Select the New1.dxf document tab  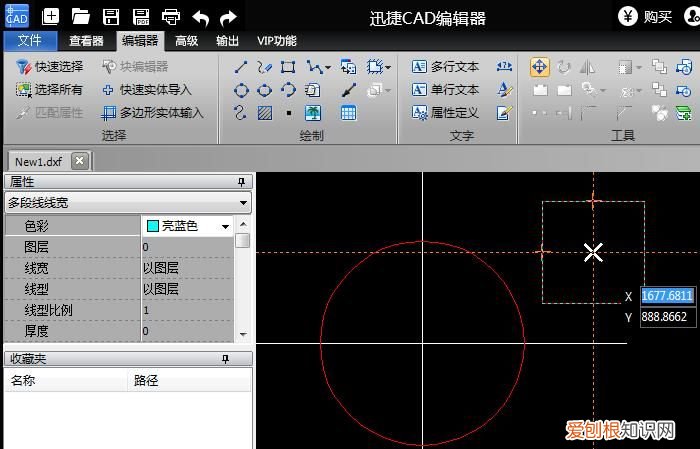(38, 162)
